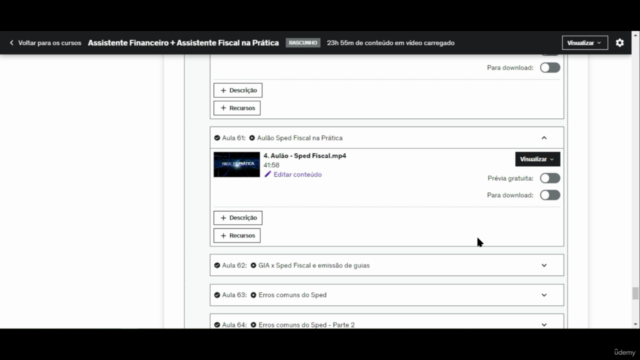Click the RASCUNHO status badge
Viewport: 640px width, 360px height.
tap(303, 43)
